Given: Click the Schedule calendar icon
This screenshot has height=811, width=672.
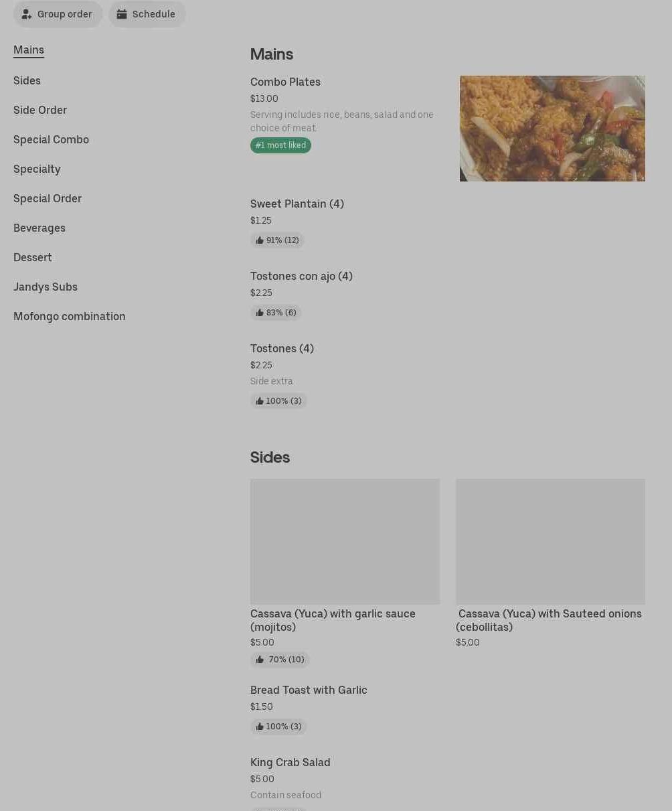Looking at the screenshot, I should 122,14.
